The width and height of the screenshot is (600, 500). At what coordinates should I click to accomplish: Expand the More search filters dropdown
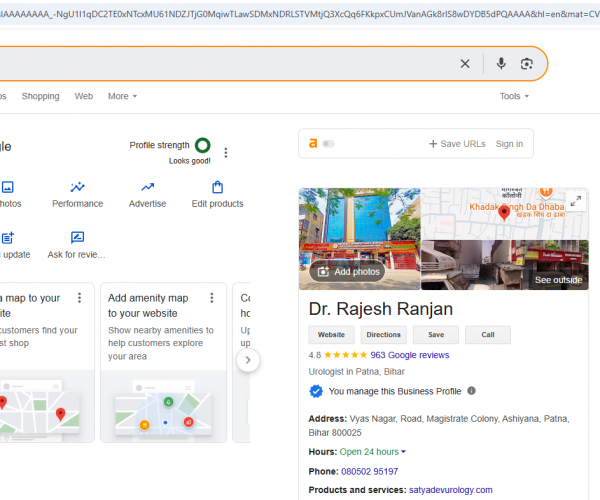click(x=122, y=96)
